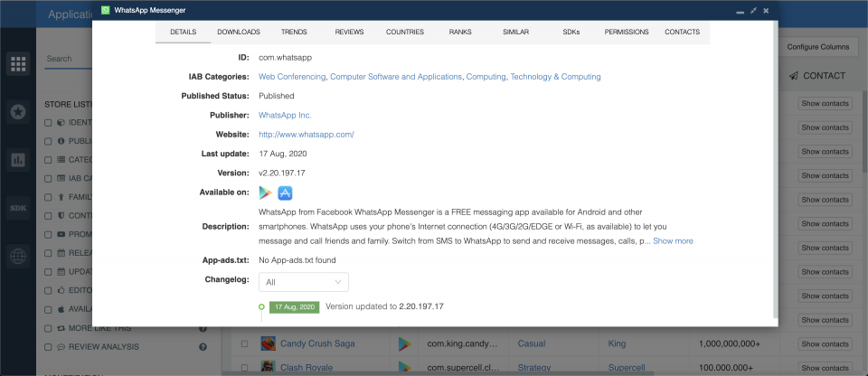Switch to the REVIEWS tab

(349, 33)
